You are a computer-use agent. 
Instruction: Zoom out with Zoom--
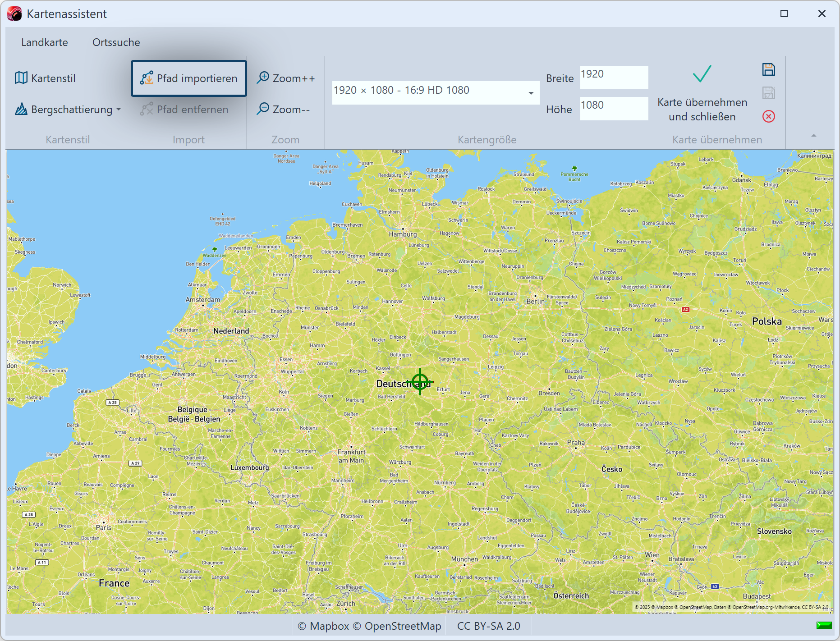pyautogui.click(x=283, y=110)
